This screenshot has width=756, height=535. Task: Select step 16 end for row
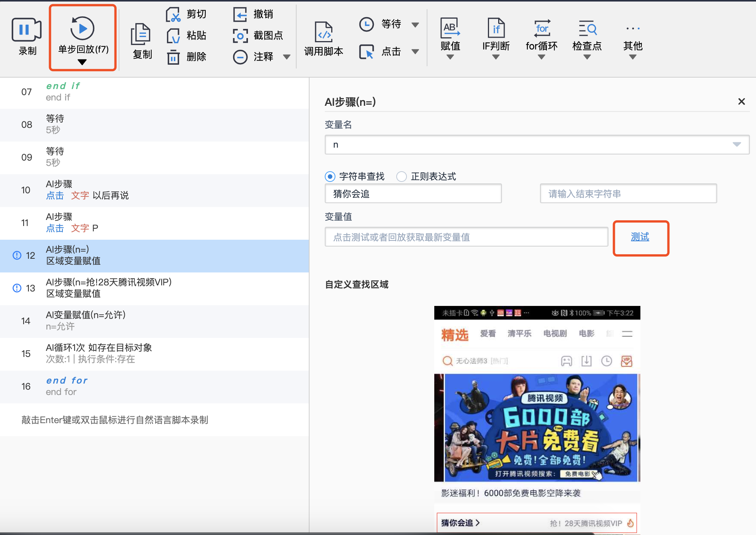pyautogui.click(x=154, y=387)
